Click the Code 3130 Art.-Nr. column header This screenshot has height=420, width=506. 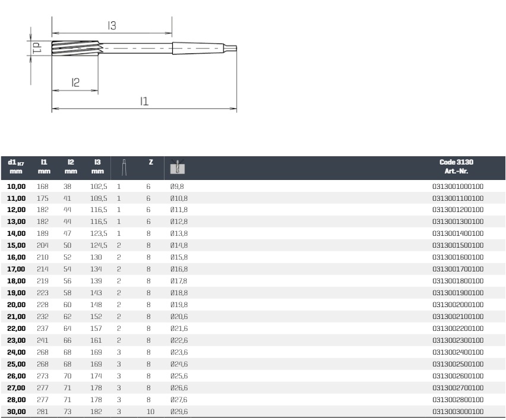pos(456,167)
